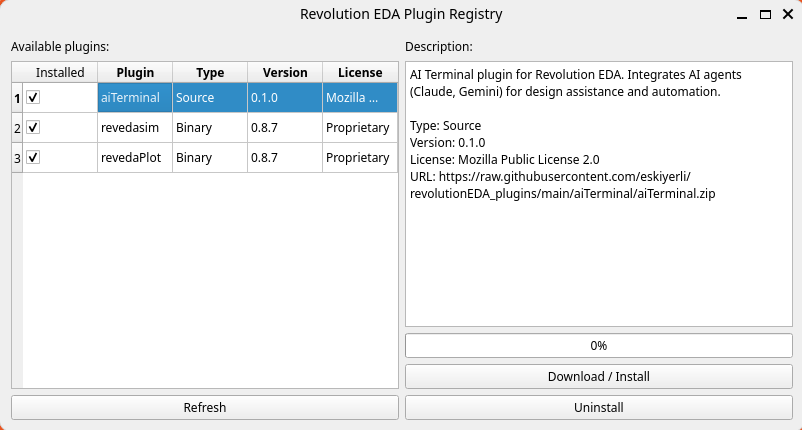Screen dimensions: 802x430
Task: Toggle the aiTerminal installed checkbox
Action: 33,97
